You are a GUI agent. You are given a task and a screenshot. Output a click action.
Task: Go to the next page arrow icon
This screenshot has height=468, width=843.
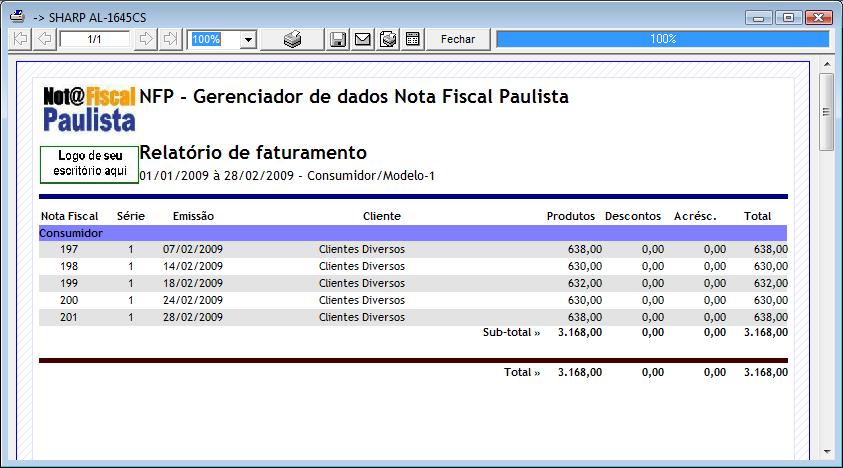pos(145,39)
